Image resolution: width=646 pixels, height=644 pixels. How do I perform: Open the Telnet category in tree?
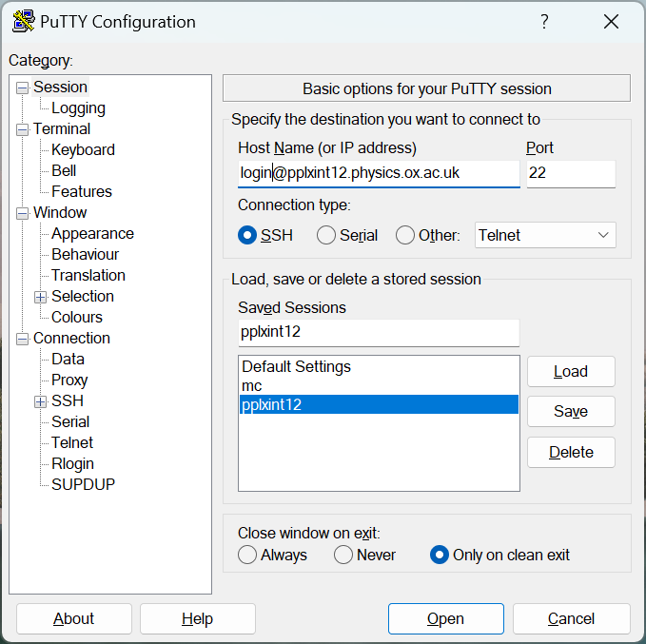pos(72,443)
